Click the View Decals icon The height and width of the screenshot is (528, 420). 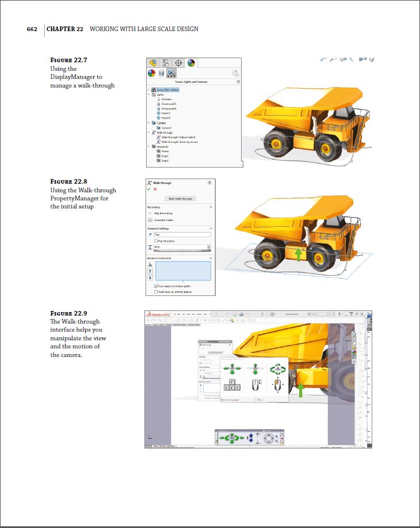coord(161,73)
